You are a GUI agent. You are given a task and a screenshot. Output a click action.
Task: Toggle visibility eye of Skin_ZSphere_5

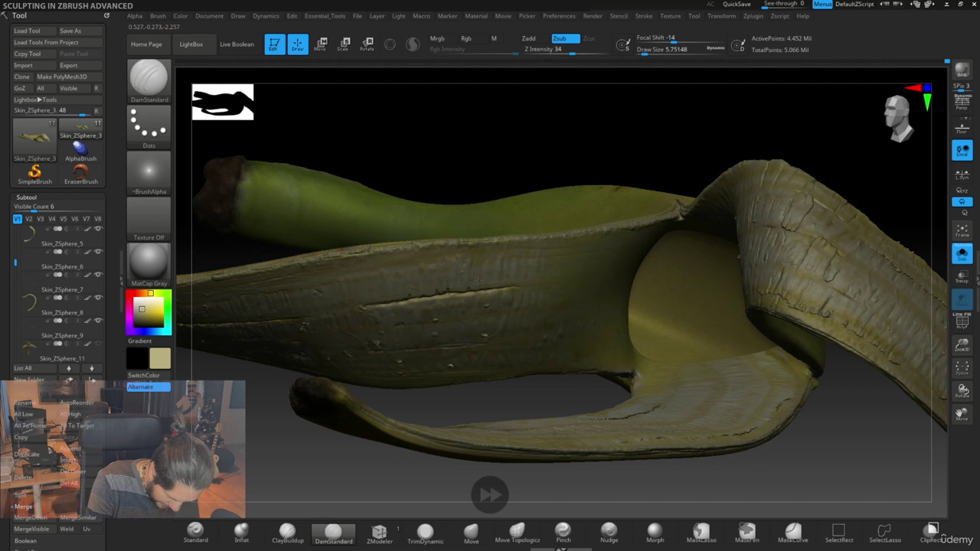pos(98,229)
